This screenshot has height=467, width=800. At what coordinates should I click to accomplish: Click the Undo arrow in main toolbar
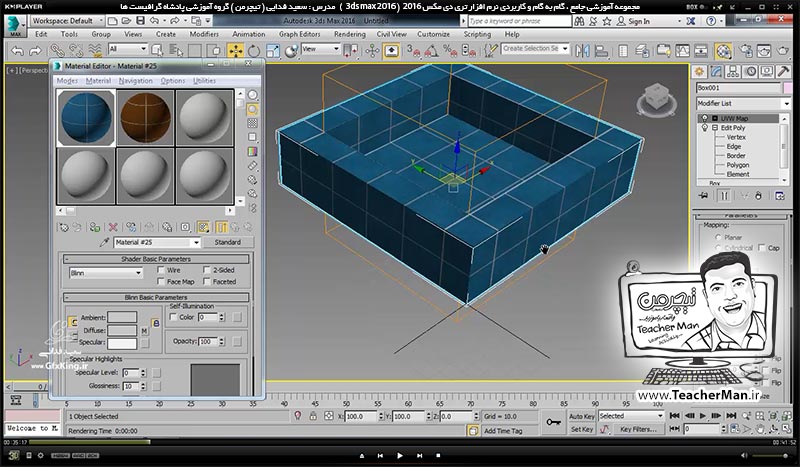[17, 51]
